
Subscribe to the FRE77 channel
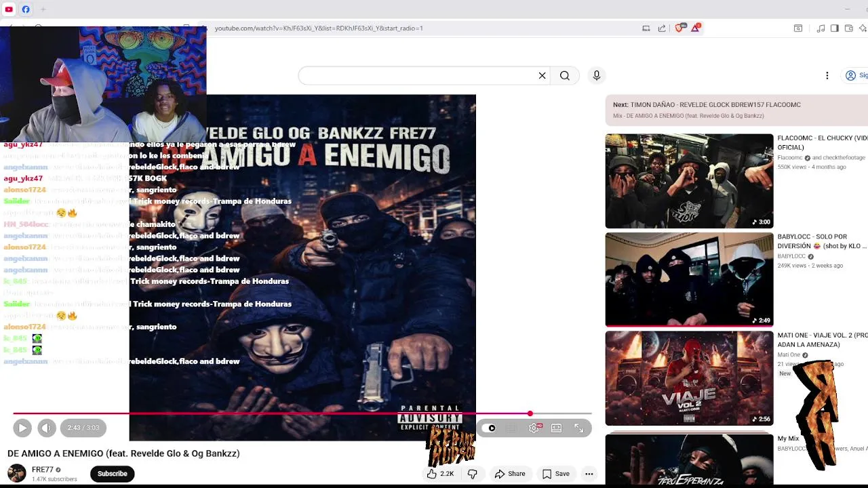click(x=112, y=474)
